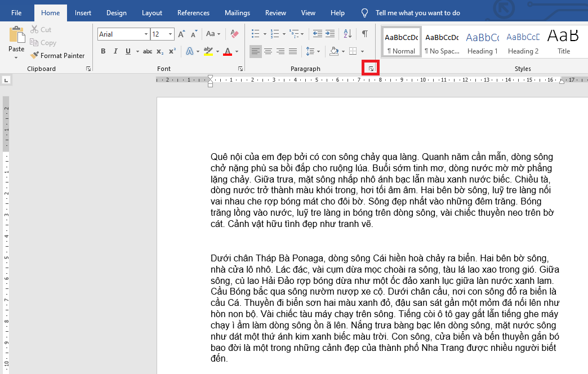Expand the font size 12 dropdown
This screenshot has height=374, width=588.
click(171, 34)
